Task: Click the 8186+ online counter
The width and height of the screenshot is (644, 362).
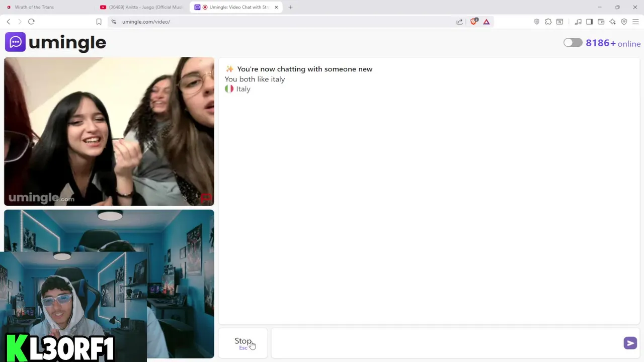Action: click(613, 43)
